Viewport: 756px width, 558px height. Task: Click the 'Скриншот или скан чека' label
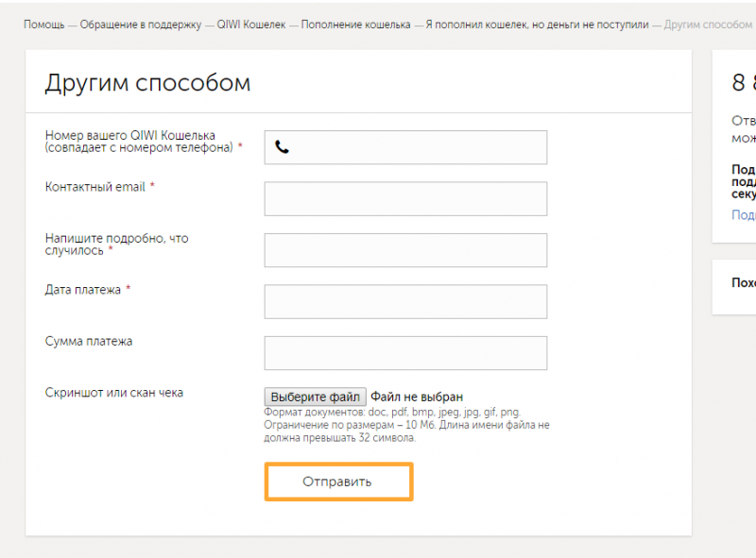coord(114,393)
